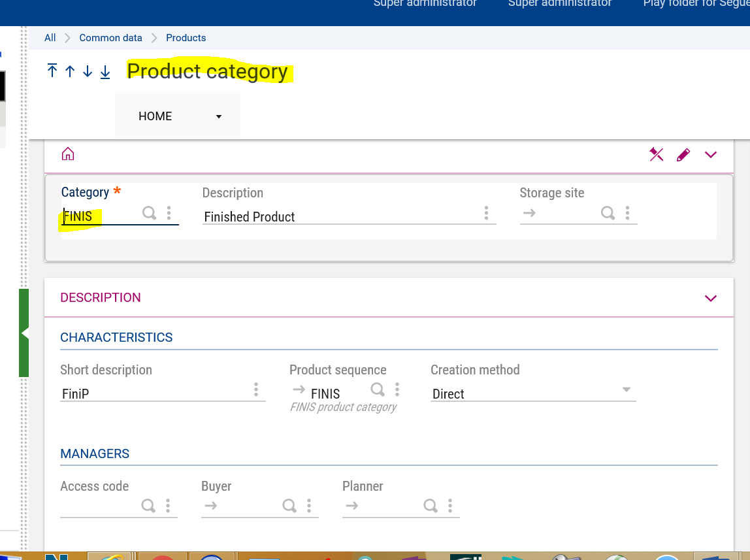Click the Planner jump-to arrow
This screenshot has height=560, width=750.
[x=351, y=505]
